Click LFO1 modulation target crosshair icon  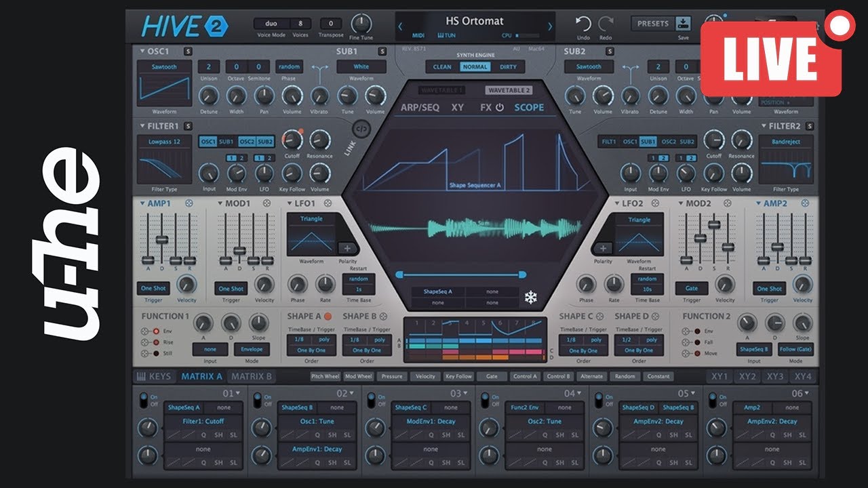click(x=328, y=203)
